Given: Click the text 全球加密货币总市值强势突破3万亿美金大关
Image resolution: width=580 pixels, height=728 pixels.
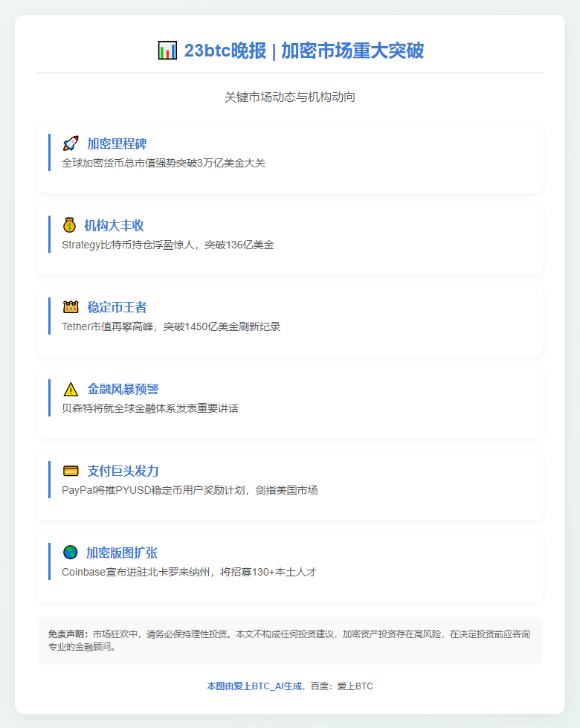Looking at the screenshot, I should (x=164, y=163).
